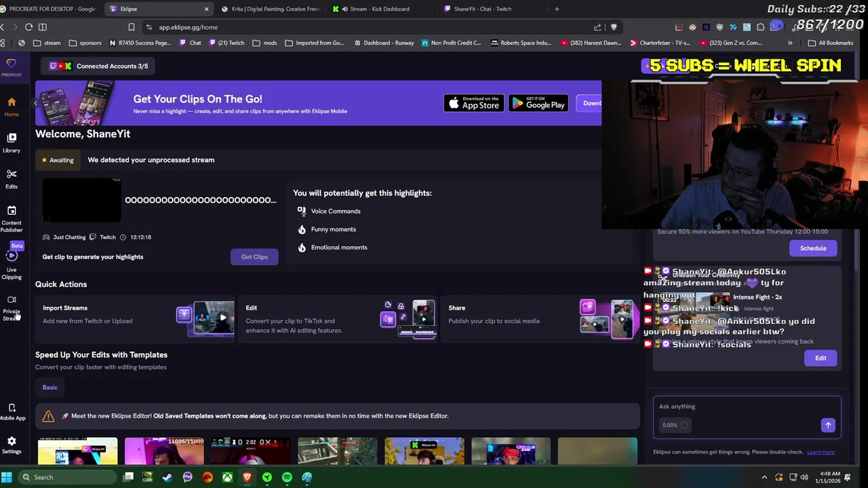Screen dimensions: 868x488
Task: Click the taskbar clock showing 4:48 AM
Action: [x=829, y=477]
